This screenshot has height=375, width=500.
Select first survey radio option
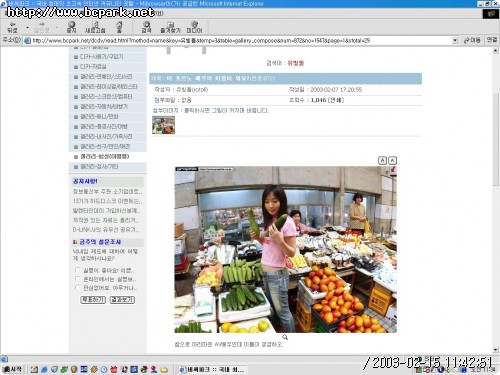point(77,270)
